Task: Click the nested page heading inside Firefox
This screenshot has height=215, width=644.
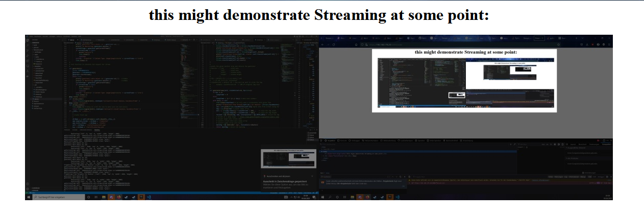Action: pos(466,52)
